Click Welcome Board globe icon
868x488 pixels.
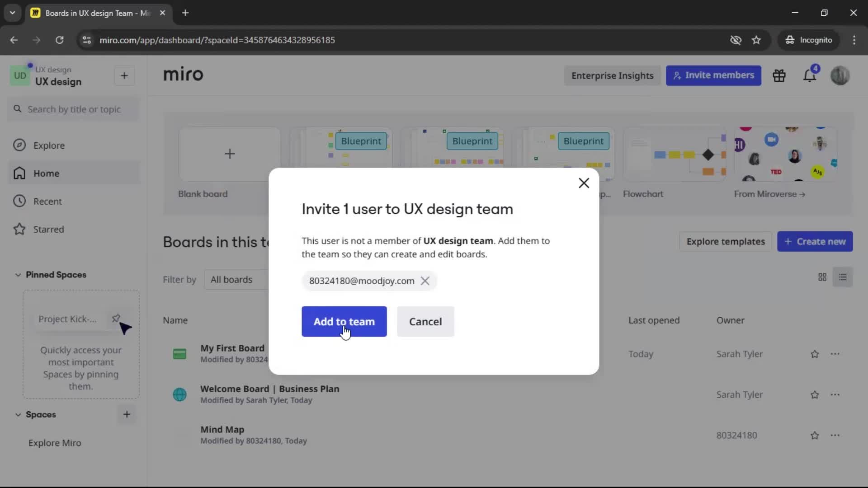pos(179,394)
